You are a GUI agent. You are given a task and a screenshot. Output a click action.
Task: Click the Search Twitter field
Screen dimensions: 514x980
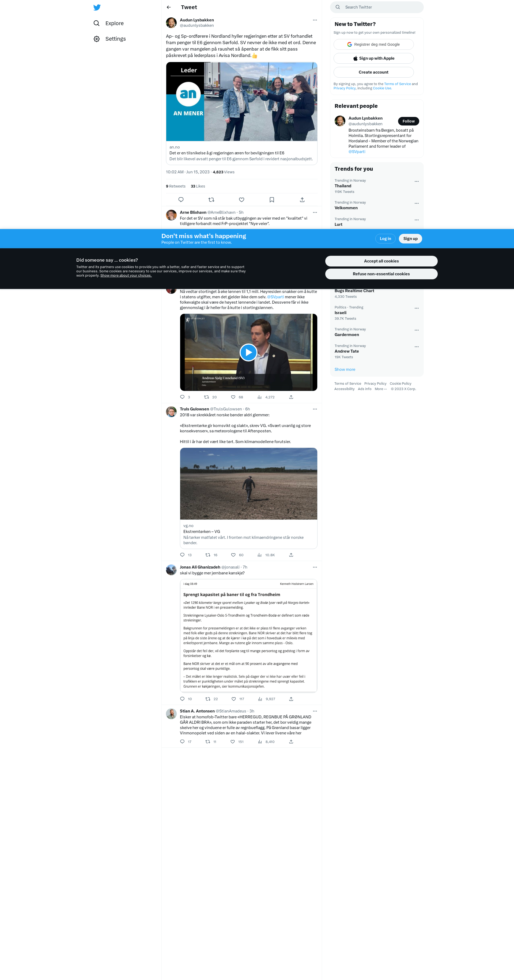[377, 7]
